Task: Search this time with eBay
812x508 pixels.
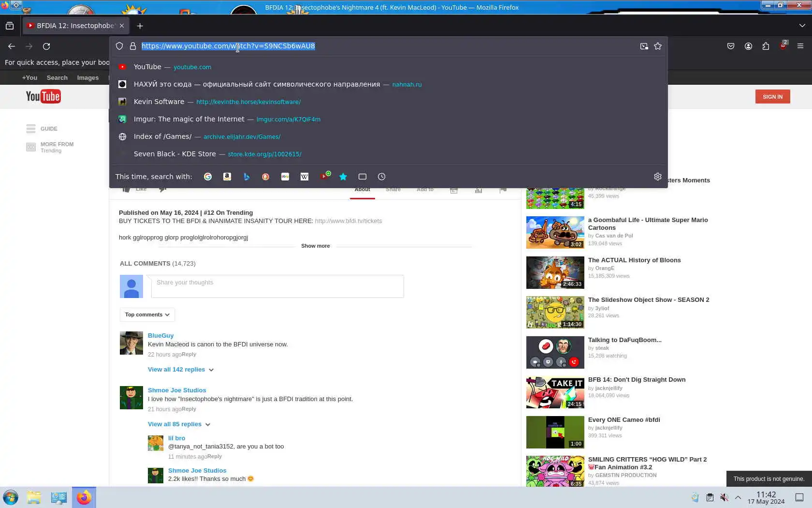Action: 285,177
